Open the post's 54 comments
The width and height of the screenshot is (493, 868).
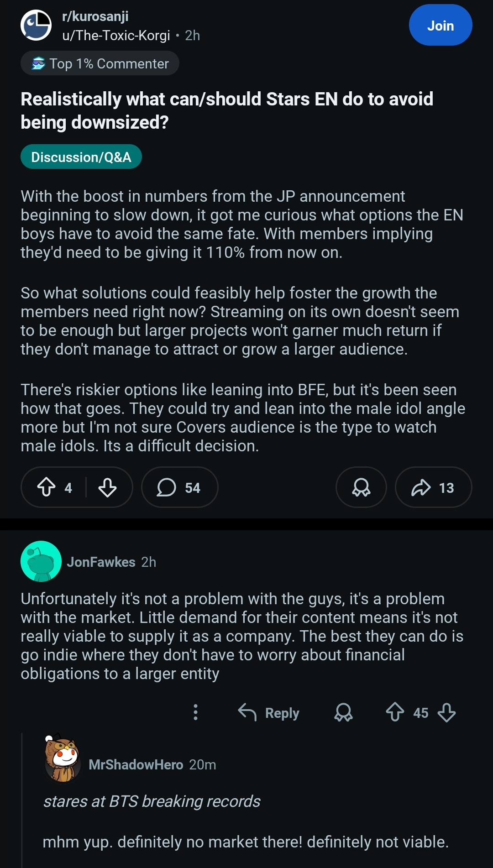[x=179, y=487]
